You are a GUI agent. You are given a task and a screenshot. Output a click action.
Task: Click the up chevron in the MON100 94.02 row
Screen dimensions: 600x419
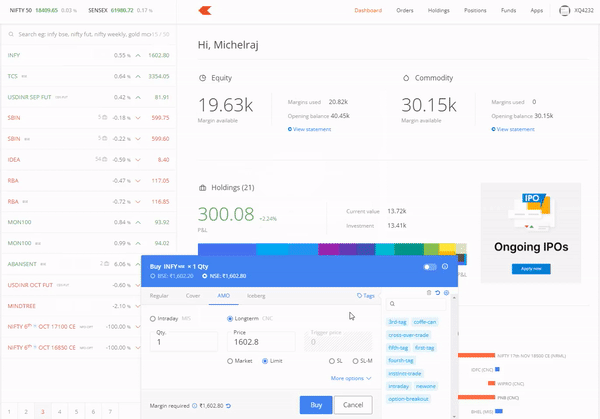[138, 243]
